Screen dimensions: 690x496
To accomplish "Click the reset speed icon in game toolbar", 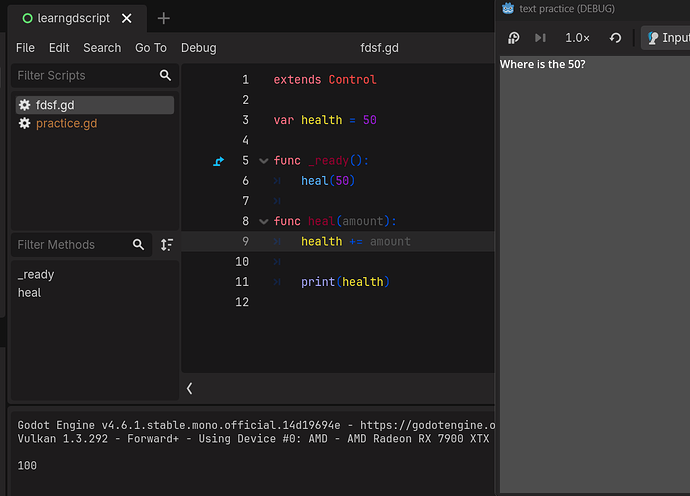I will tap(615, 38).
